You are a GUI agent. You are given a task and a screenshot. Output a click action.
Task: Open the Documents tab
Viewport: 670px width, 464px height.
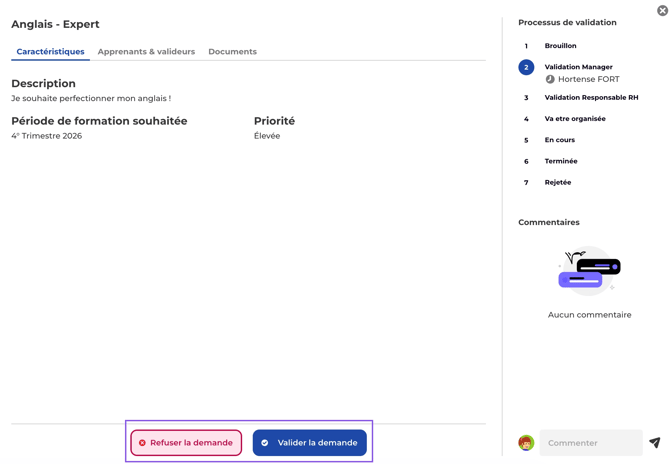[x=232, y=52]
